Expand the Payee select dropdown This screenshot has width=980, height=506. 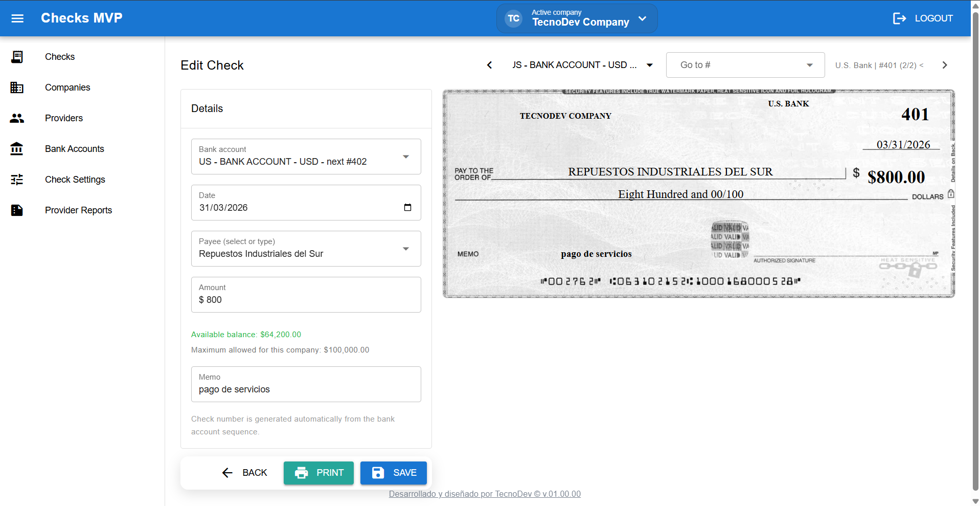pyautogui.click(x=405, y=249)
